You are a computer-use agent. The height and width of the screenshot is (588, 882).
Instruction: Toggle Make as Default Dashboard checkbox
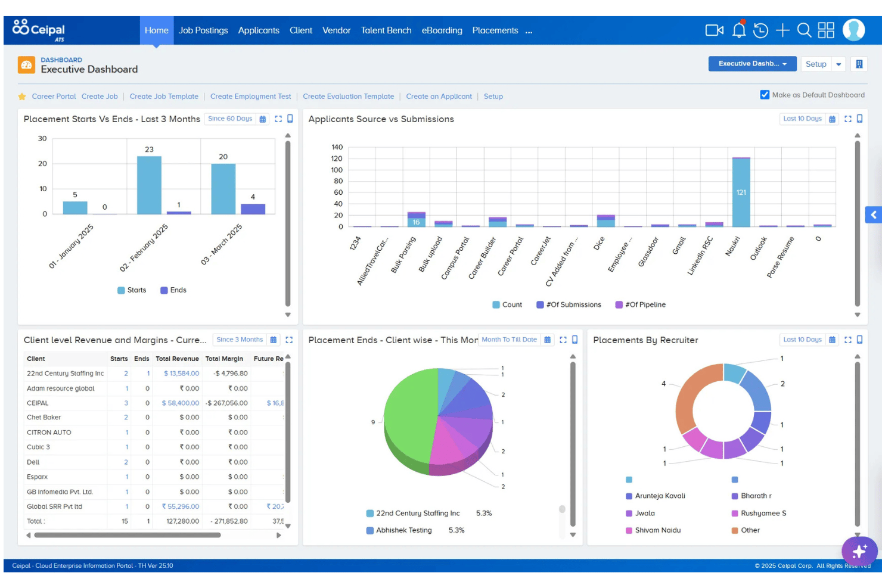pyautogui.click(x=765, y=95)
